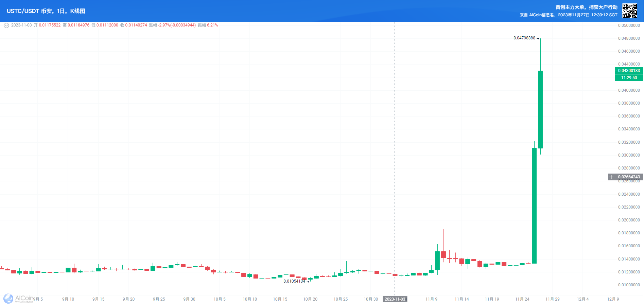Click date axis label 11月 24
This screenshot has height=304, width=644.
pos(522,299)
